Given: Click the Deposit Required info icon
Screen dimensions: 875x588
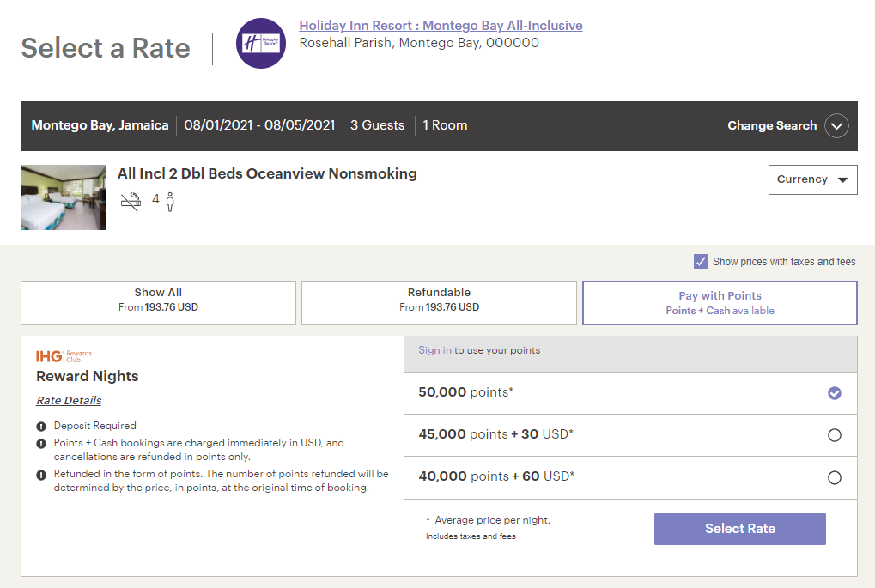Looking at the screenshot, I should (x=41, y=426).
